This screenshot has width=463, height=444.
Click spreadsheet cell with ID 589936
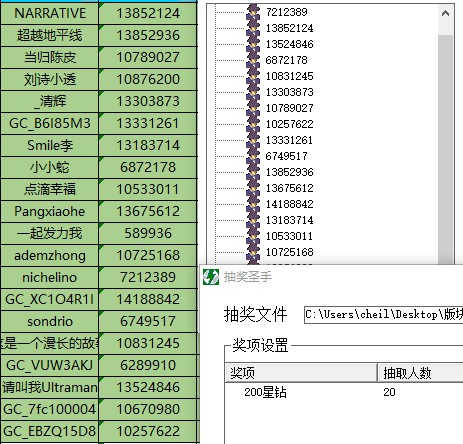tap(148, 233)
